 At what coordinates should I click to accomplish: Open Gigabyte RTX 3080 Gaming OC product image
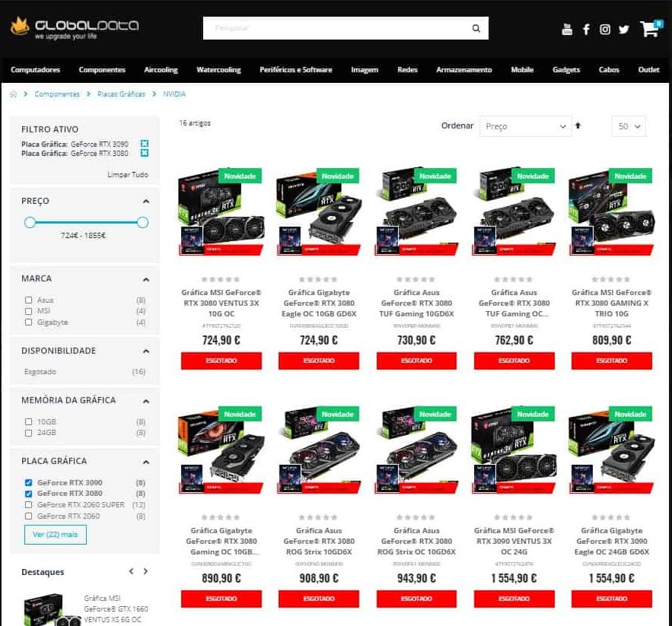[x=221, y=450]
